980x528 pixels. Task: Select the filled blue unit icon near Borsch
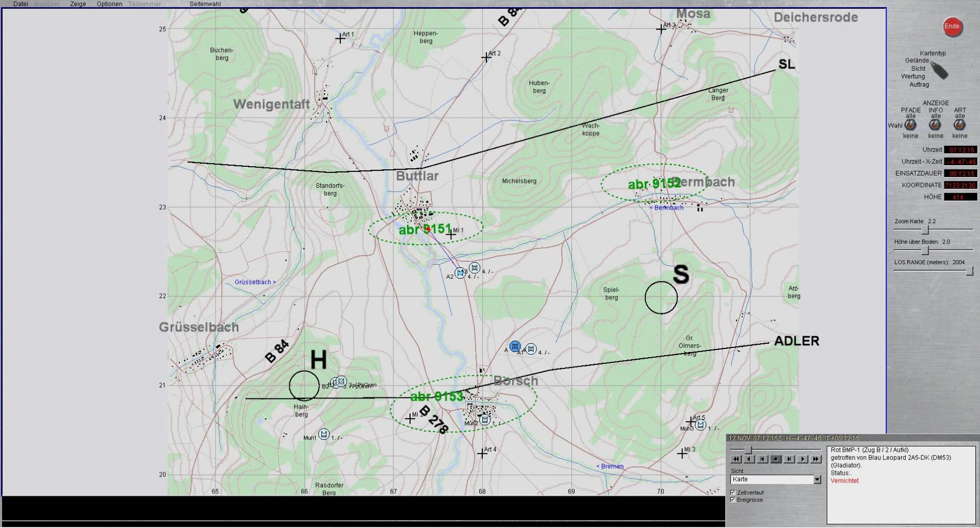[x=515, y=346]
